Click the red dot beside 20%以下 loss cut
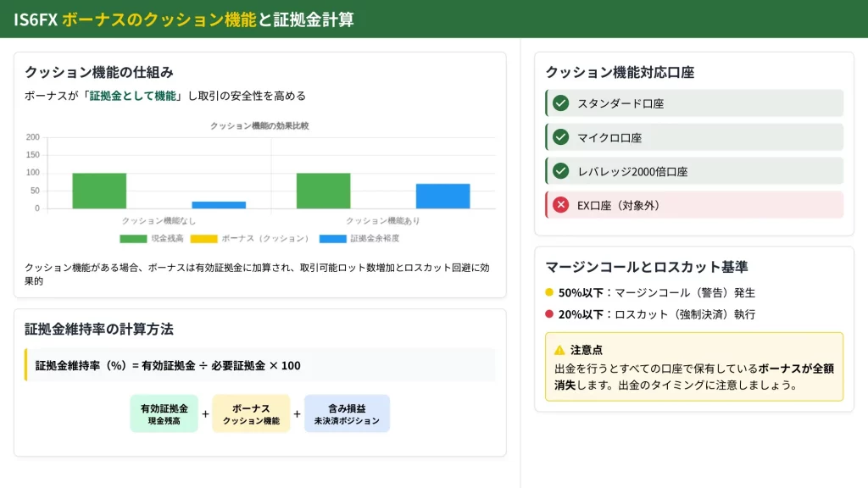Image resolution: width=868 pixels, height=488 pixels. point(549,314)
